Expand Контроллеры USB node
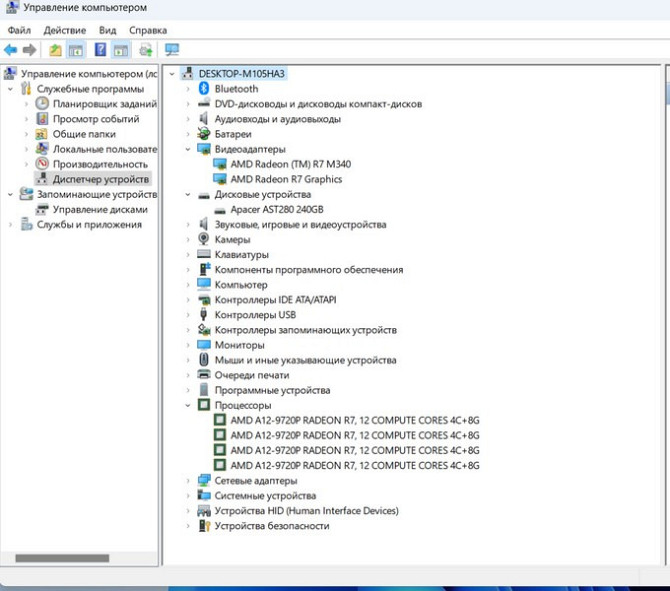670x591 pixels. point(188,315)
